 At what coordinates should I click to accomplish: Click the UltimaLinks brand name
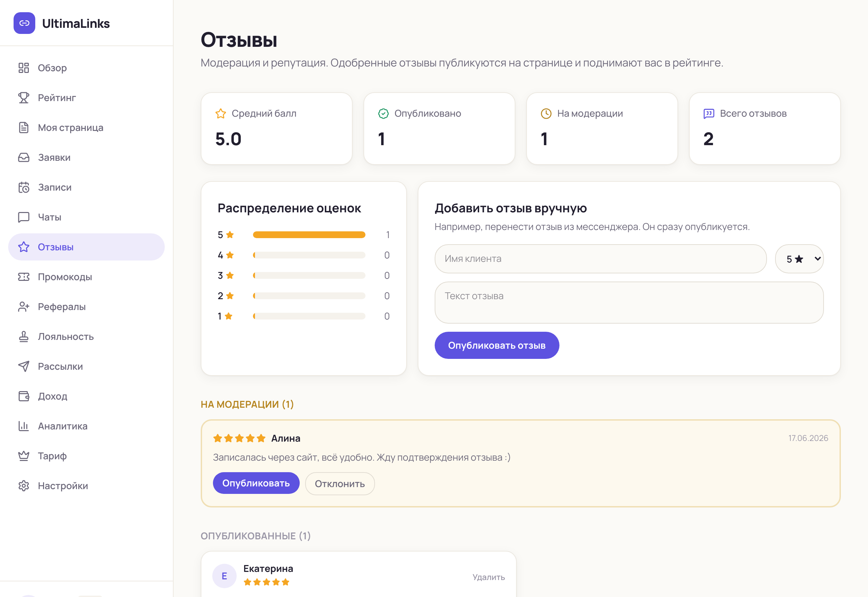tap(76, 23)
